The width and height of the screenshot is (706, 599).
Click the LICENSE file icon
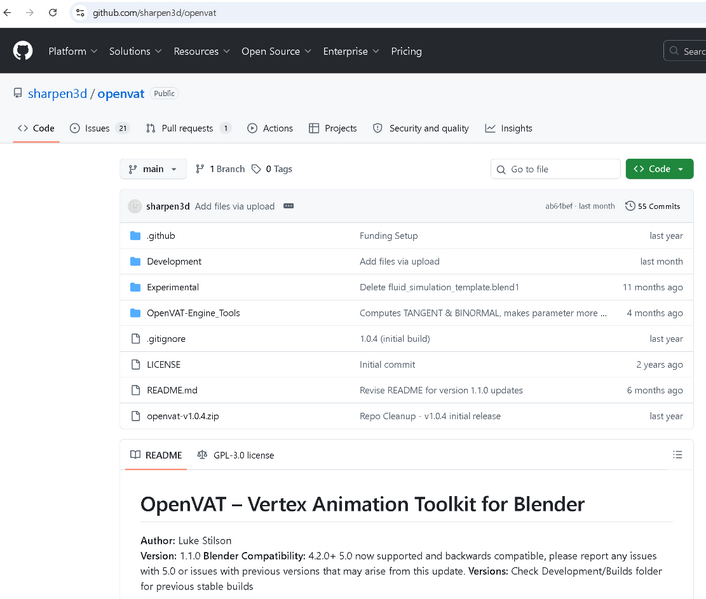click(x=135, y=364)
